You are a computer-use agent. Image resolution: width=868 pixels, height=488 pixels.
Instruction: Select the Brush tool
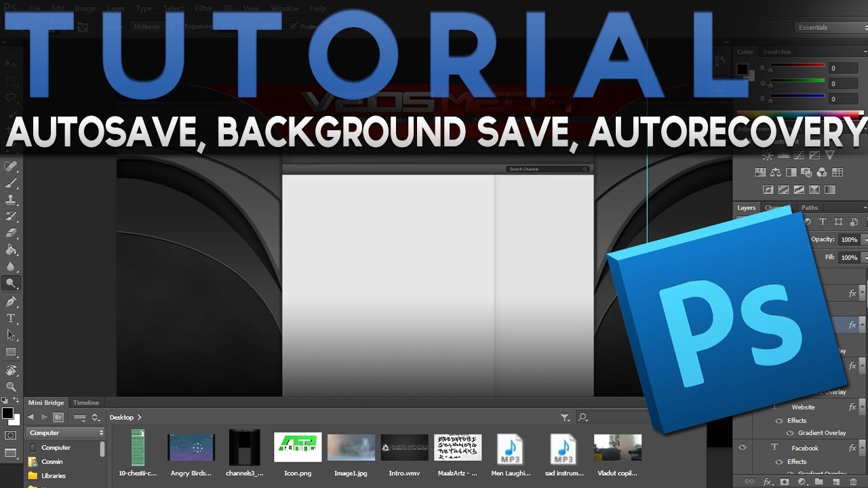(x=11, y=183)
